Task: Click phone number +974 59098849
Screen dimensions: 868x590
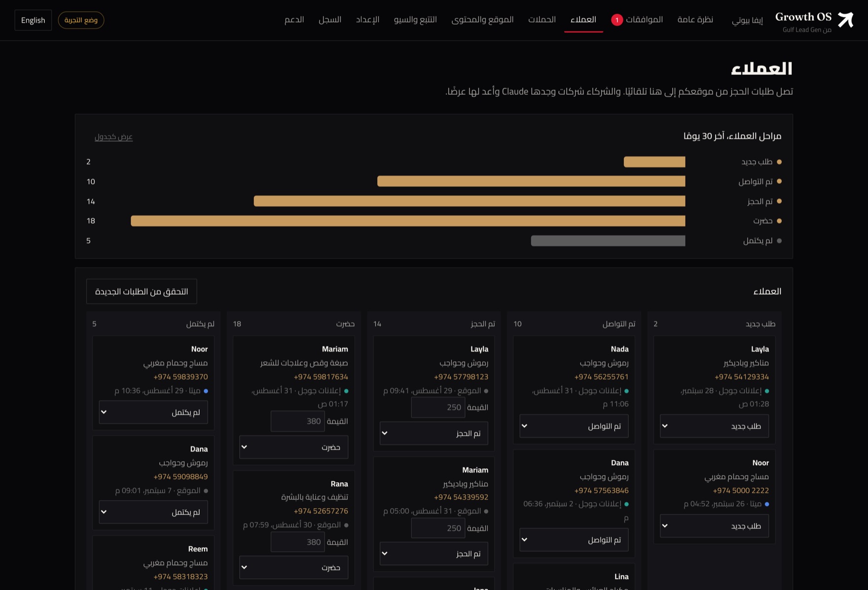Action: coord(181,477)
